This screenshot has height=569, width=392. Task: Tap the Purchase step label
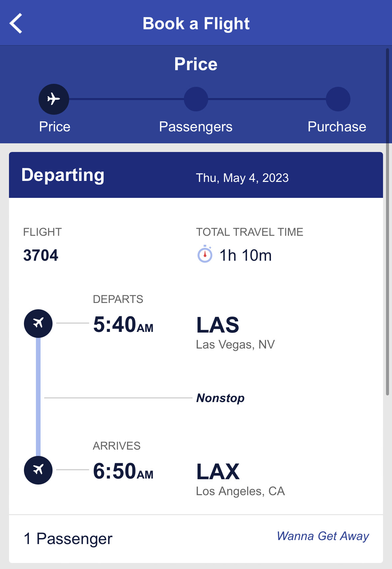[336, 127]
